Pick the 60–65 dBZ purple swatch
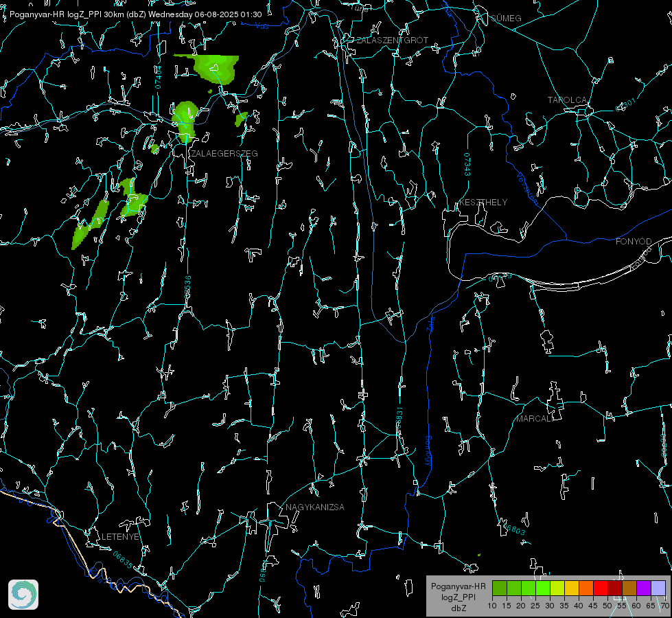672x618 pixels. [x=644, y=588]
